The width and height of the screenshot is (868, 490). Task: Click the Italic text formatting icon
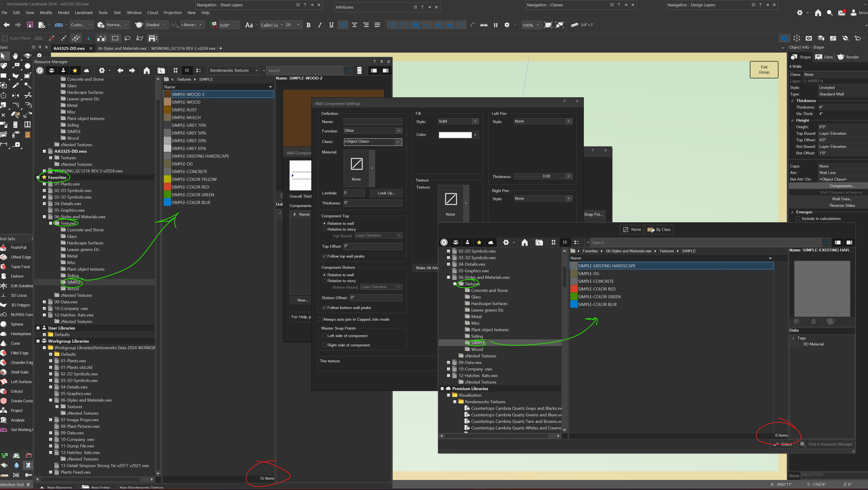pos(320,25)
